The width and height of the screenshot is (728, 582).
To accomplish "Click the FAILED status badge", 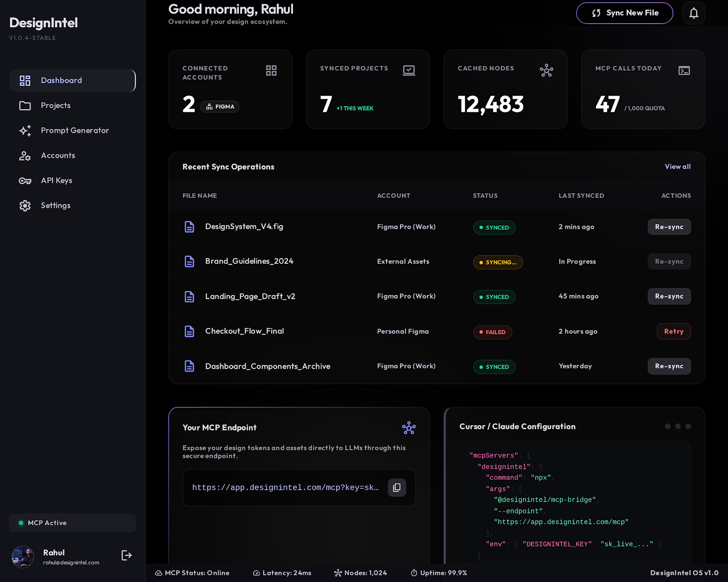I will point(492,332).
